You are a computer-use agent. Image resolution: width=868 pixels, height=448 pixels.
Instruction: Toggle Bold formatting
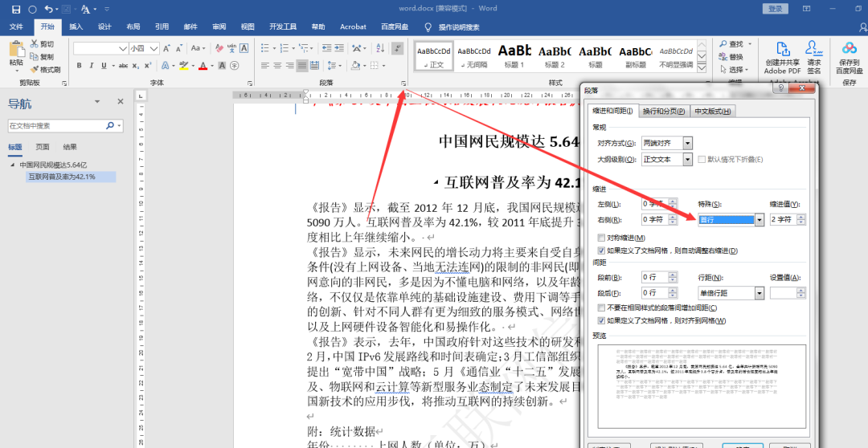click(79, 66)
